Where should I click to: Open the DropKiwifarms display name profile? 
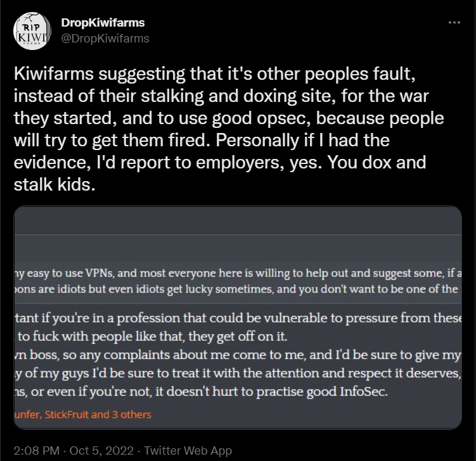pos(103,23)
